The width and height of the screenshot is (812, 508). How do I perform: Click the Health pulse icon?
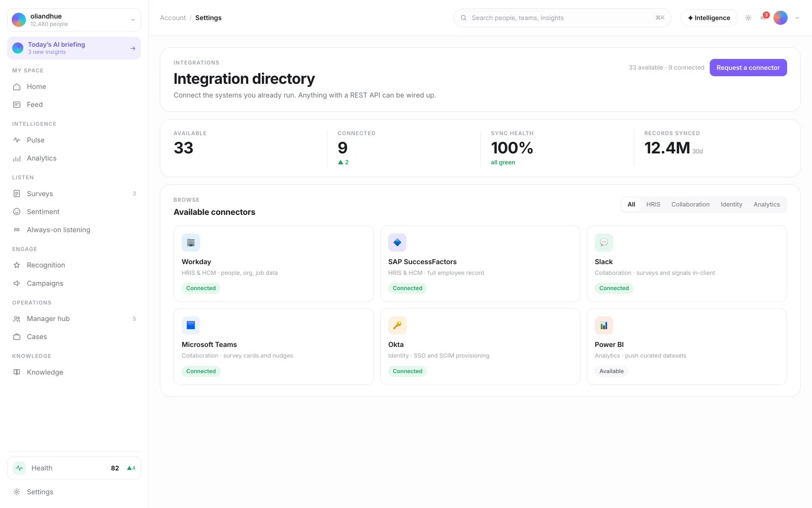[19, 468]
